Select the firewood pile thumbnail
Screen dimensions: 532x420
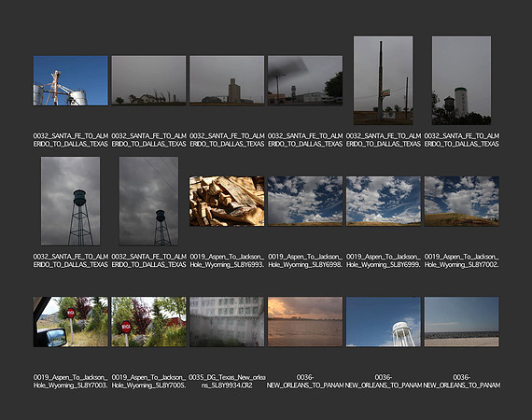tap(227, 202)
